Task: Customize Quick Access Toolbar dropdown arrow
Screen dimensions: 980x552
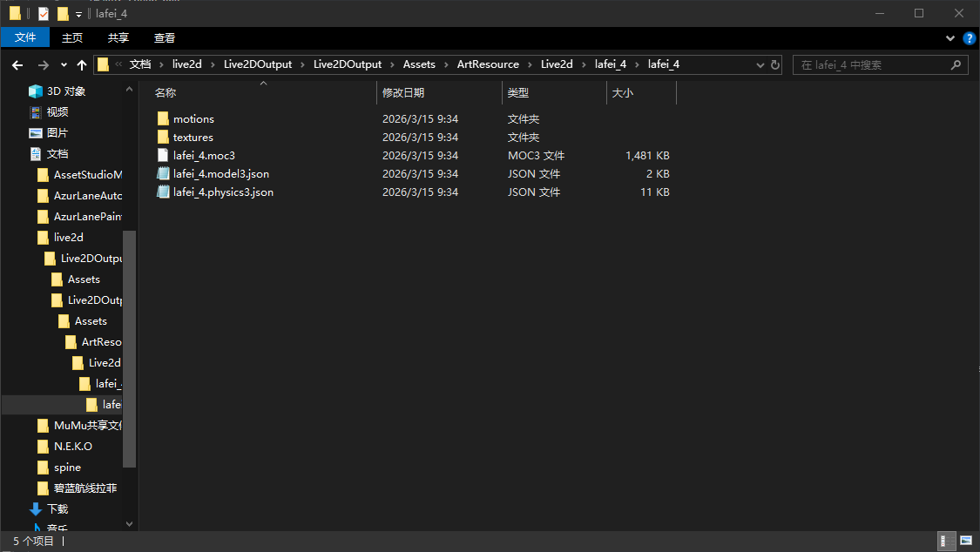Action: tap(78, 15)
